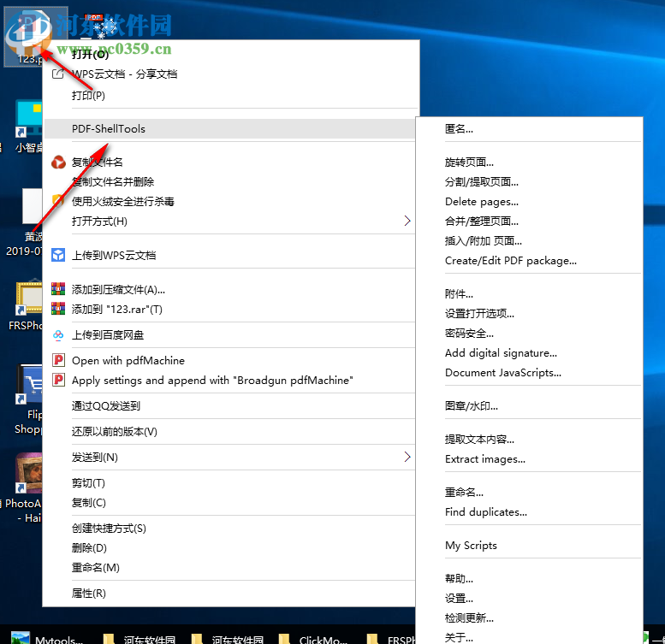The image size is (665, 644).
Task: Choose 旋转页面... in the submenu
Action: (469, 162)
